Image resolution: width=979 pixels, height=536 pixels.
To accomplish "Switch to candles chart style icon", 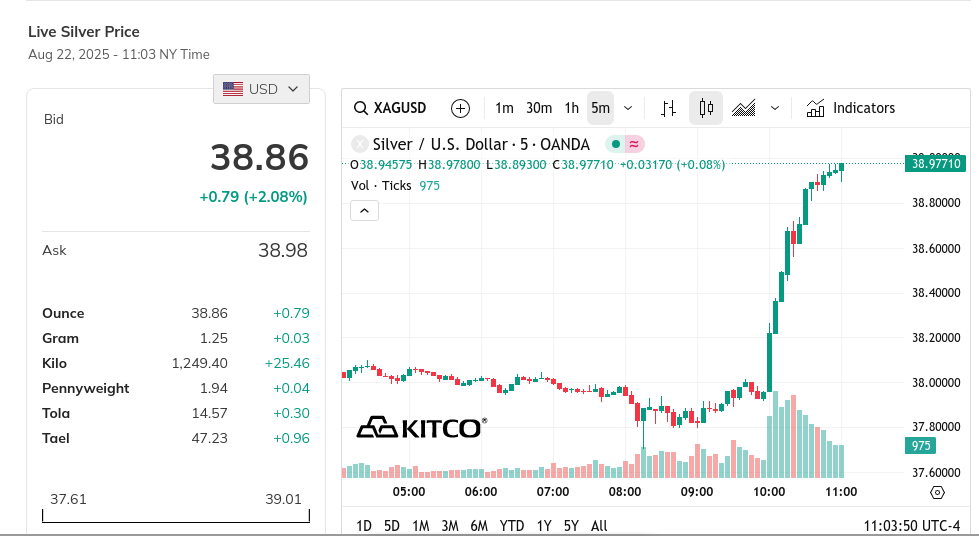I will click(706, 108).
